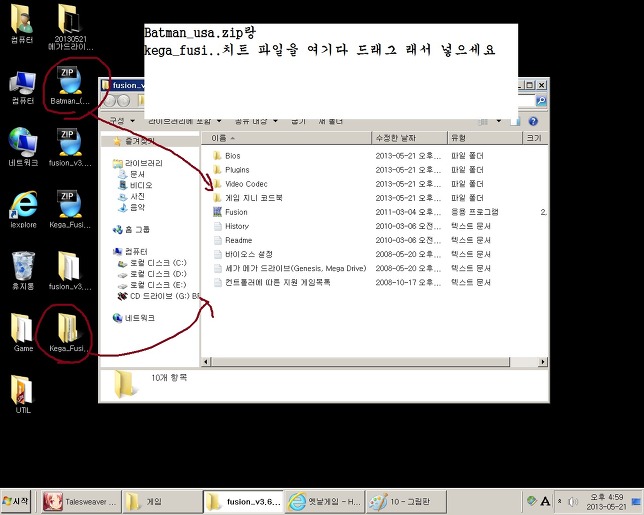Open the 라이브러리에 포함 dropdown

point(185,121)
